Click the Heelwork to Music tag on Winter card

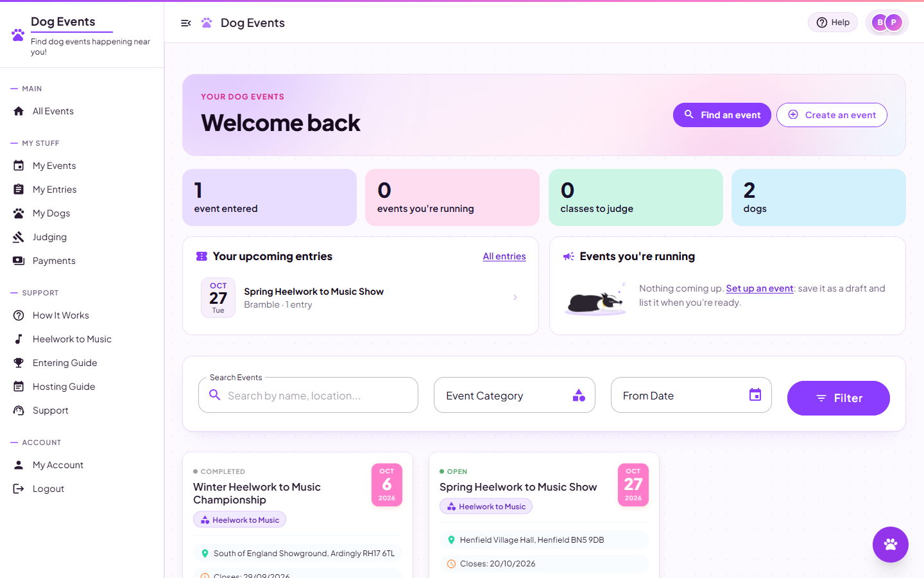point(239,520)
